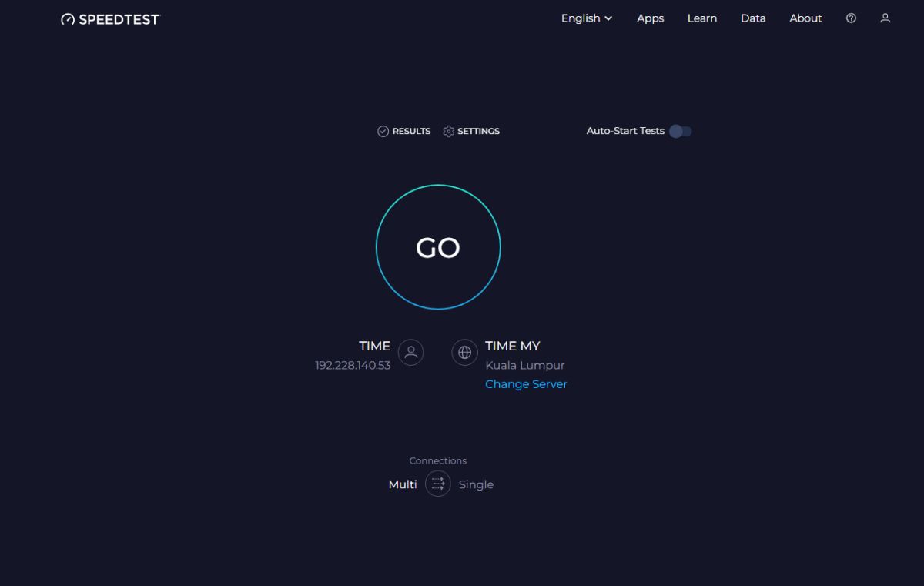The image size is (924, 586).
Task: Click the user account icon
Action: pyautogui.click(x=884, y=18)
